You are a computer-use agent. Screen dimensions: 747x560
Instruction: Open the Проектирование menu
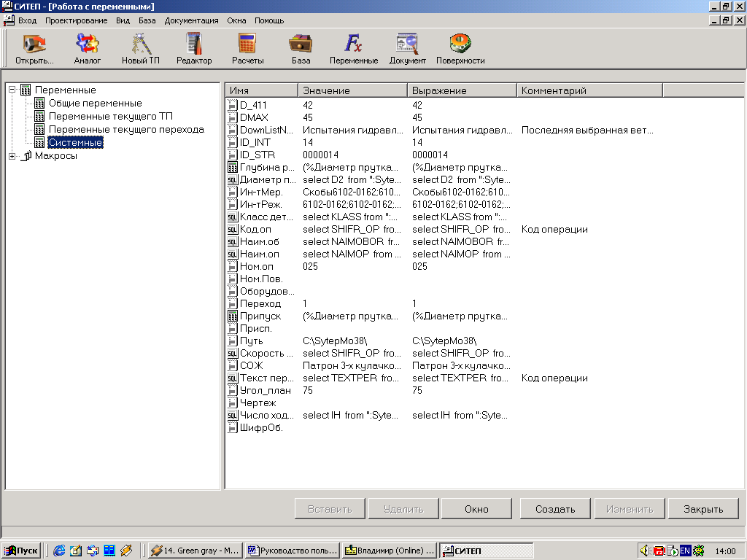coord(76,20)
